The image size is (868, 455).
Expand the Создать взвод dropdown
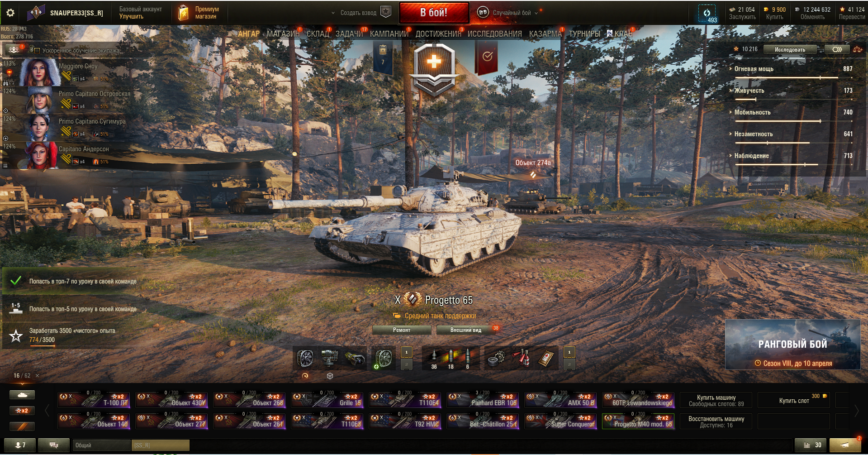click(x=354, y=13)
